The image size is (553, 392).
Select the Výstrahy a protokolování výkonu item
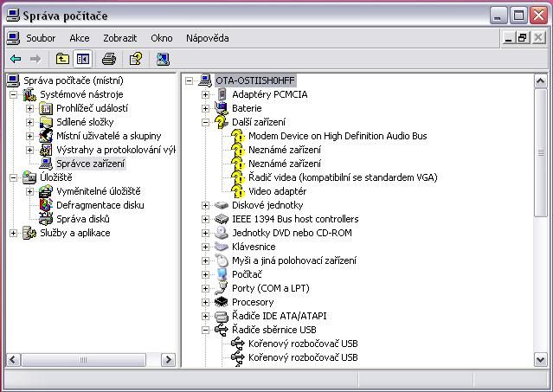coord(116,150)
